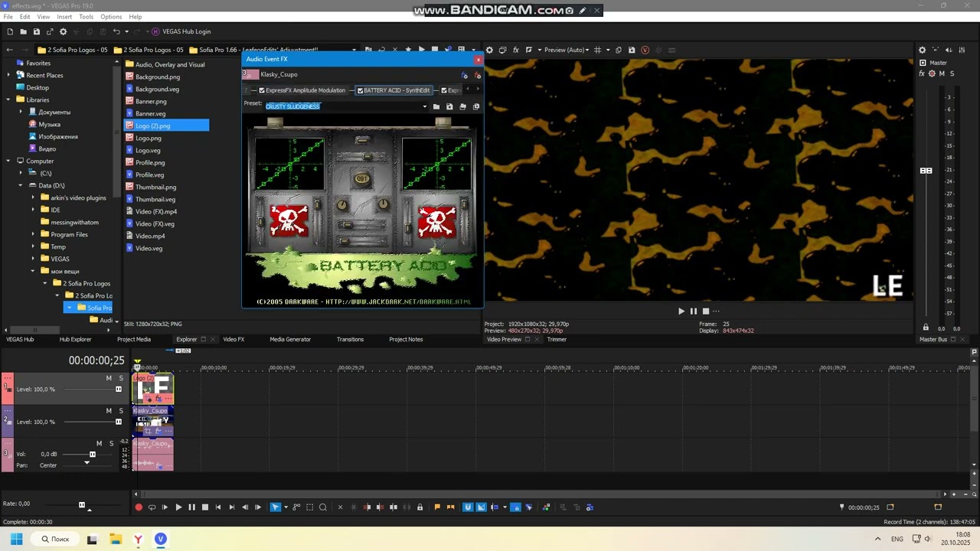Screen dimensions: 980x551
Task: Go to start of project
Action: (x=218, y=507)
